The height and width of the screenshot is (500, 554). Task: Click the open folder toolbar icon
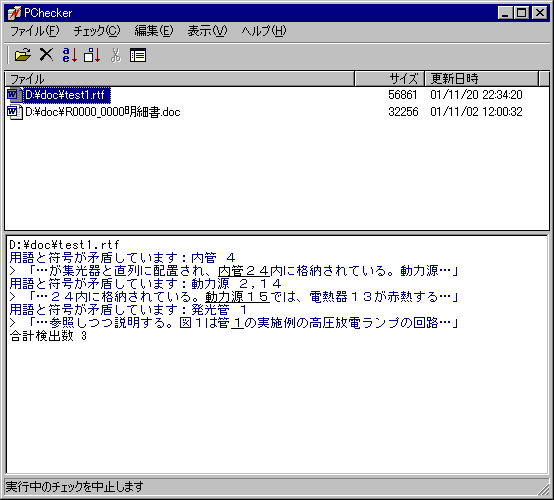23,55
